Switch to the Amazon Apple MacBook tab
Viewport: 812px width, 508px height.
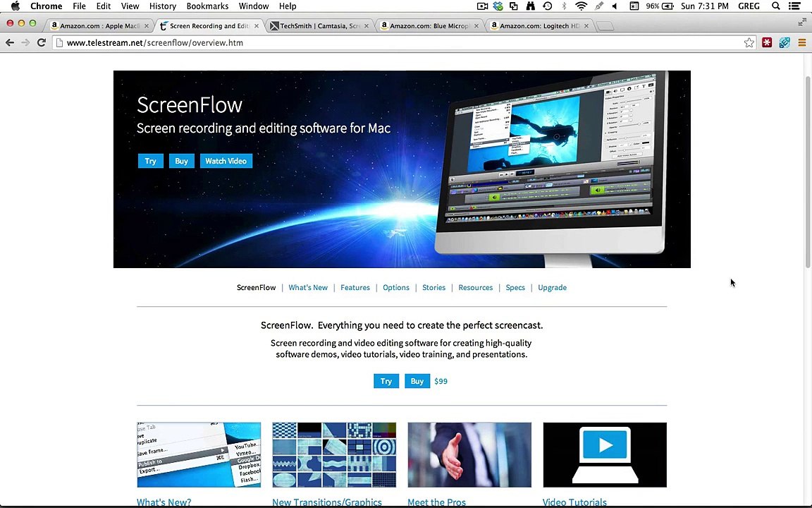click(x=99, y=25)
